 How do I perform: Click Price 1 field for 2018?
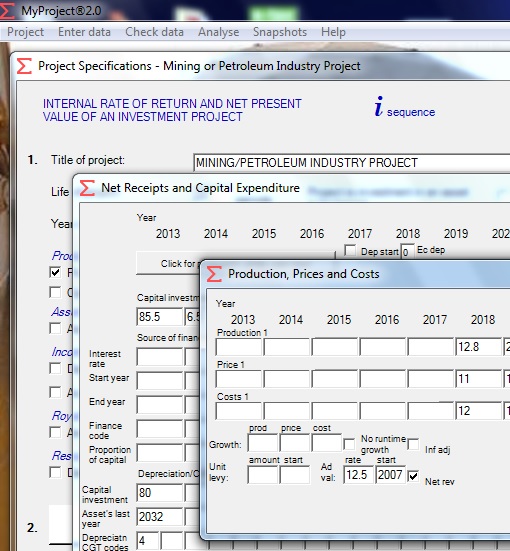(x=478, y=379)
